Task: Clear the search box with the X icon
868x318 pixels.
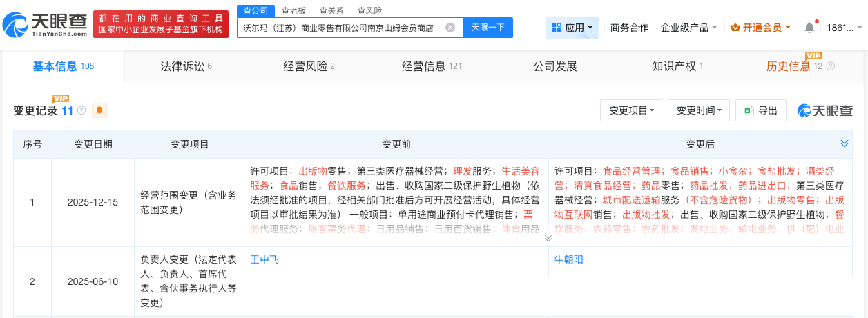Action: (450, 28)
